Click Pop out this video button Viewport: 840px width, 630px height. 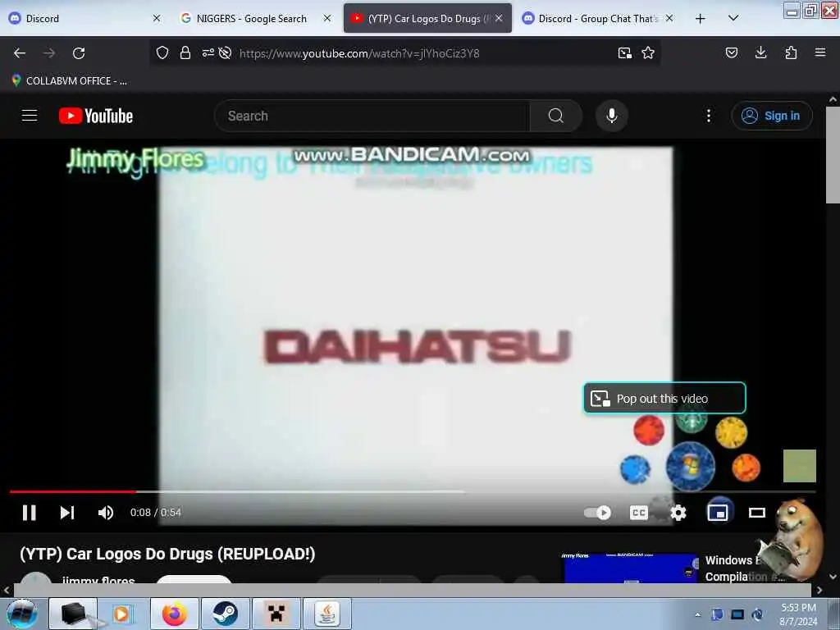[x=664, y=398]
